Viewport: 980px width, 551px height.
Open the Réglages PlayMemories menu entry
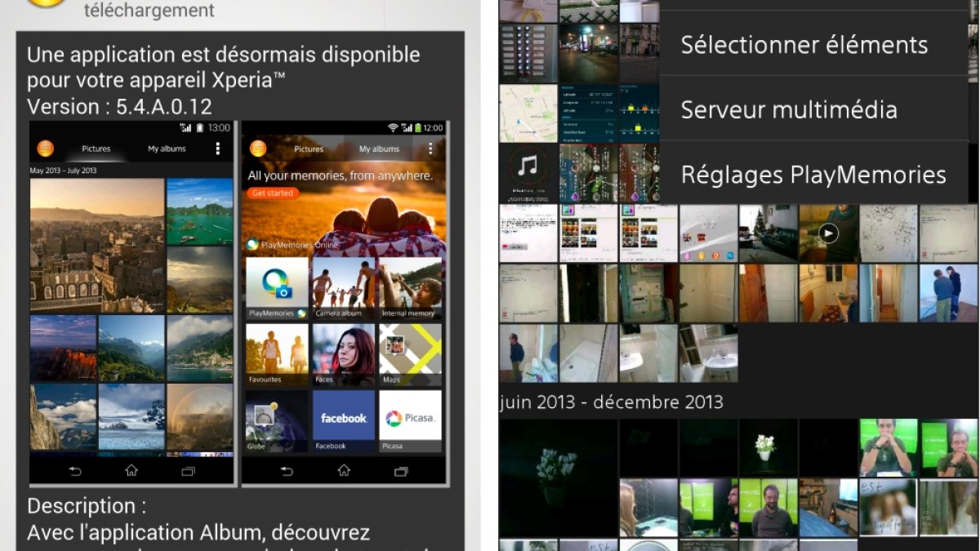813,175
